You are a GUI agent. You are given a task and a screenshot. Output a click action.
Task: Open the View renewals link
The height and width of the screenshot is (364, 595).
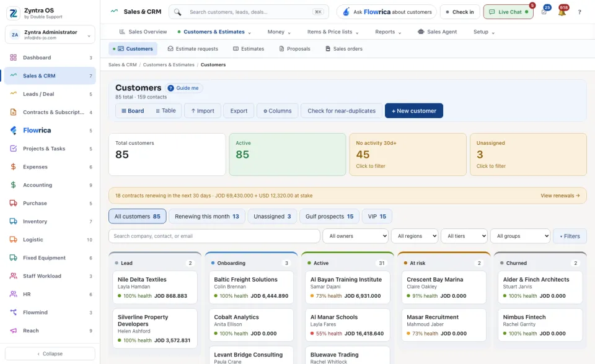click(x=560, y=196)
